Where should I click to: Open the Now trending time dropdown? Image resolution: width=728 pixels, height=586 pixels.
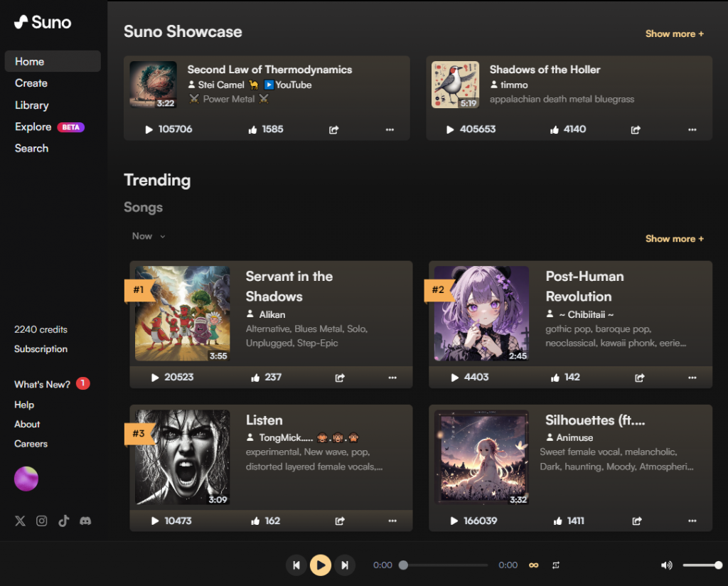pyautogui.click(x=149, y=236)
